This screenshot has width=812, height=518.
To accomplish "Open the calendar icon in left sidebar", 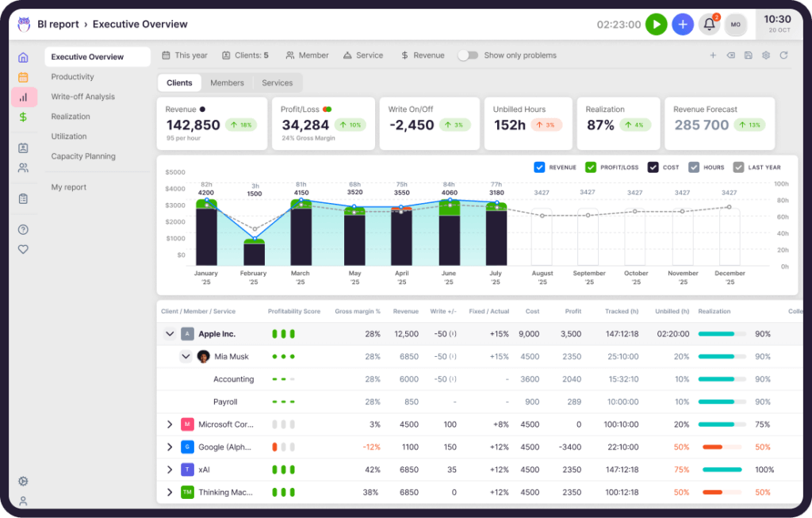I will (x=23, y=77).
